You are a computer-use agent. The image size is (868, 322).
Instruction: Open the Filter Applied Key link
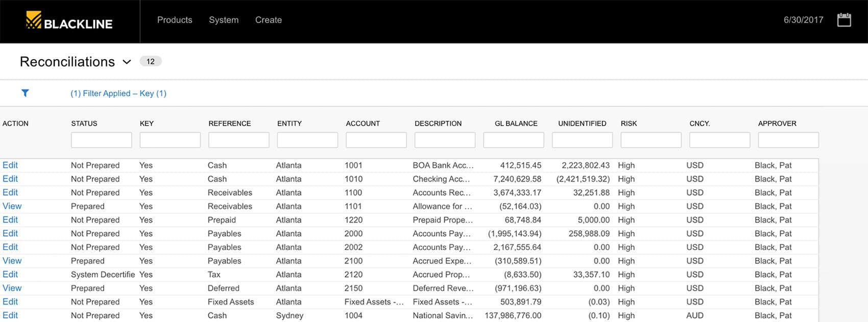coord(118,93)
